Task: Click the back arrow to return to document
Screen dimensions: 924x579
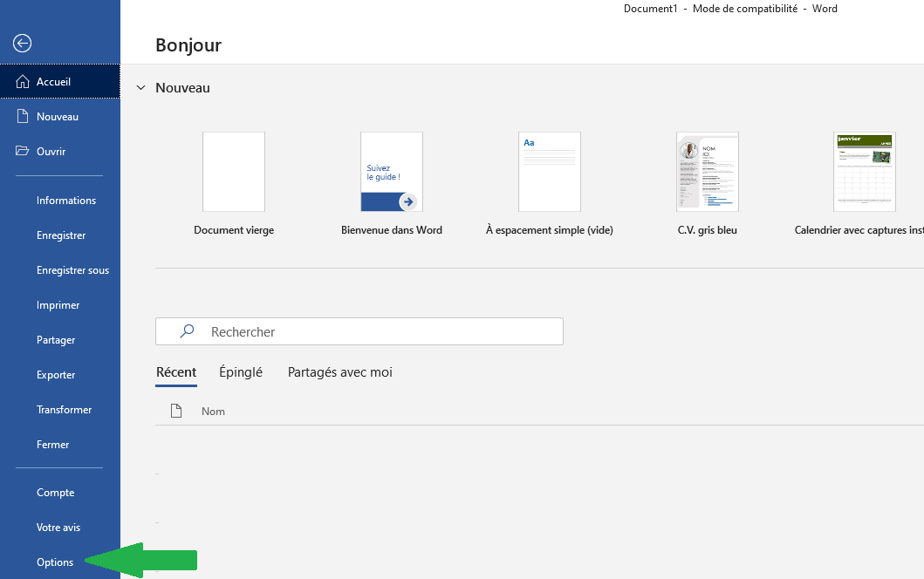Action: pos(22,43)
